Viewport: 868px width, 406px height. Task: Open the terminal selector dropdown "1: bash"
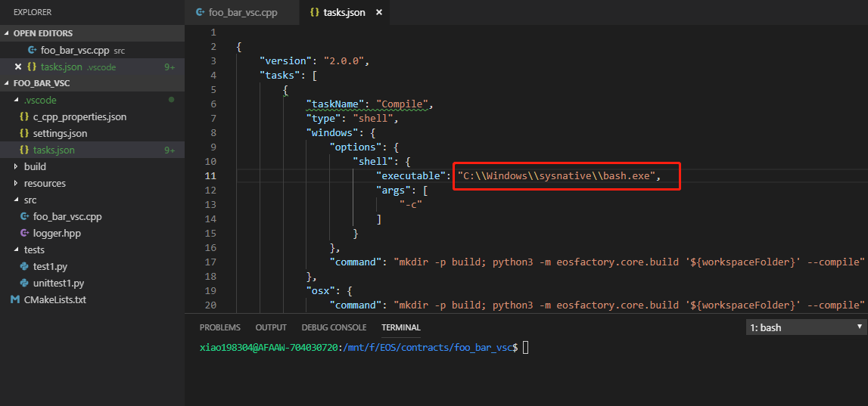807,327
